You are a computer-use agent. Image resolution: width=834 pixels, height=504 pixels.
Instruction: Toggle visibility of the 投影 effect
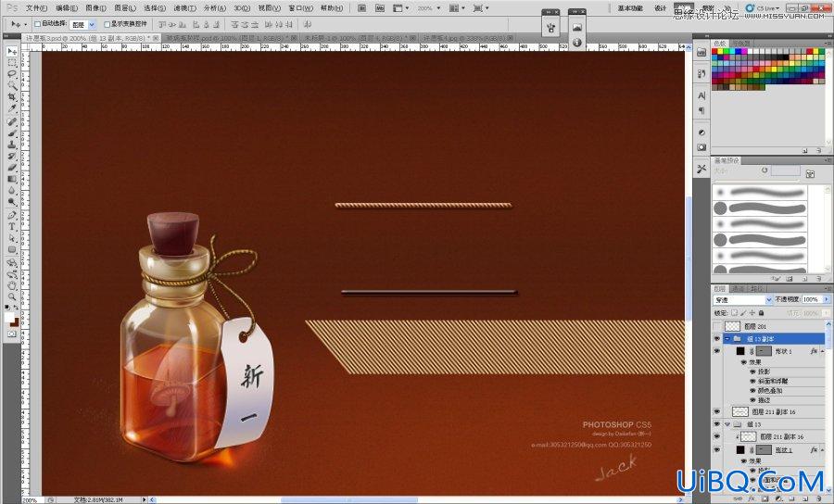752,372
